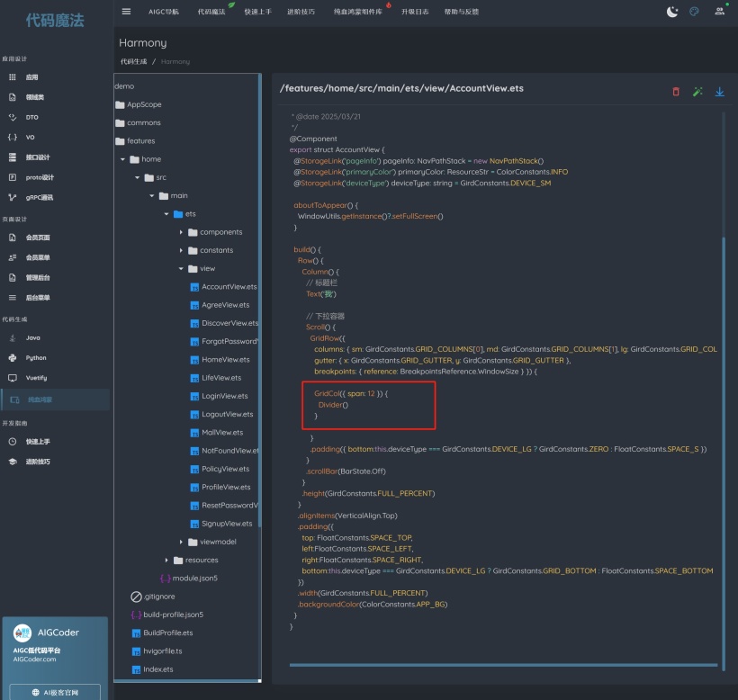Screen dimensions: 738x700
Task: Click the red delete trash icon
Action: tap(676, 92)
